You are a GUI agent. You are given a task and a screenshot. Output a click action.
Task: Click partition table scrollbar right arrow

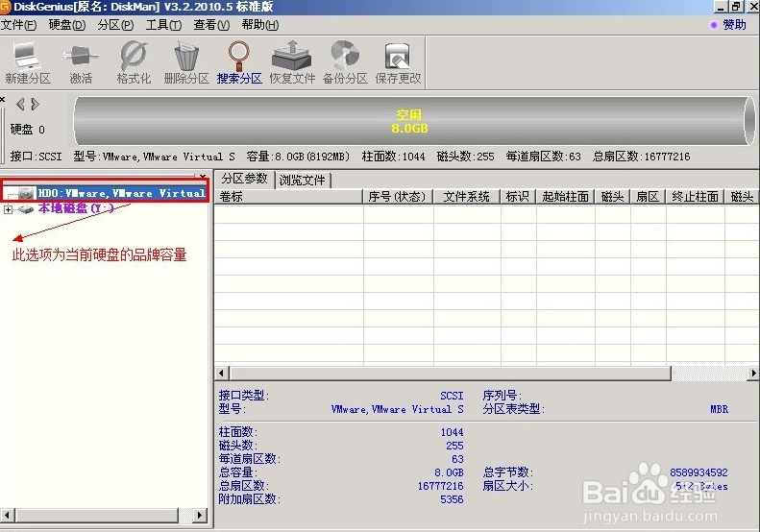click(x=752, y=374)
